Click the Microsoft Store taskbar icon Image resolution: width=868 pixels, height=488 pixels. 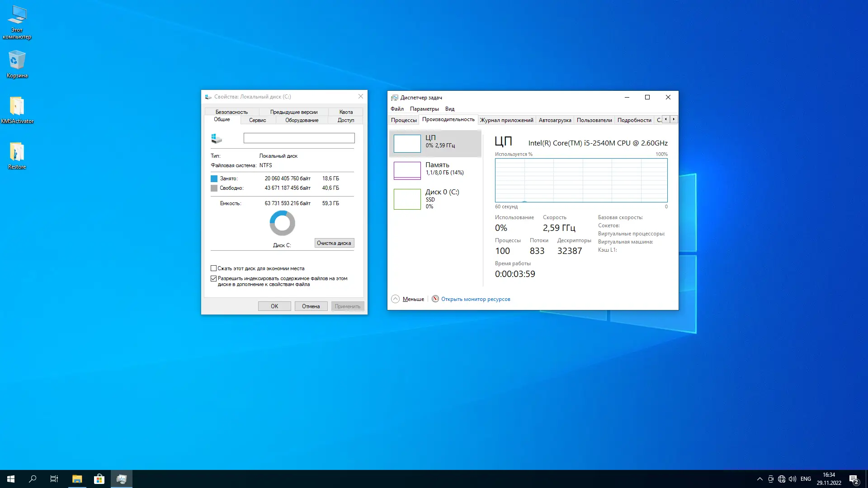[x=99, y=479]
